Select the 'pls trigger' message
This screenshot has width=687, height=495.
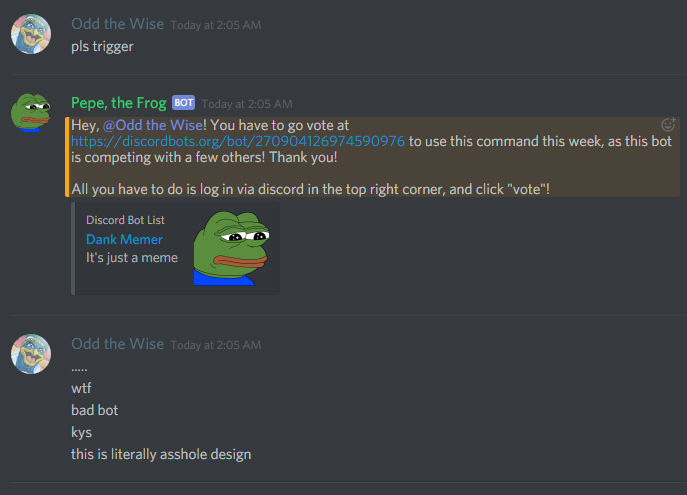[103, 46]
